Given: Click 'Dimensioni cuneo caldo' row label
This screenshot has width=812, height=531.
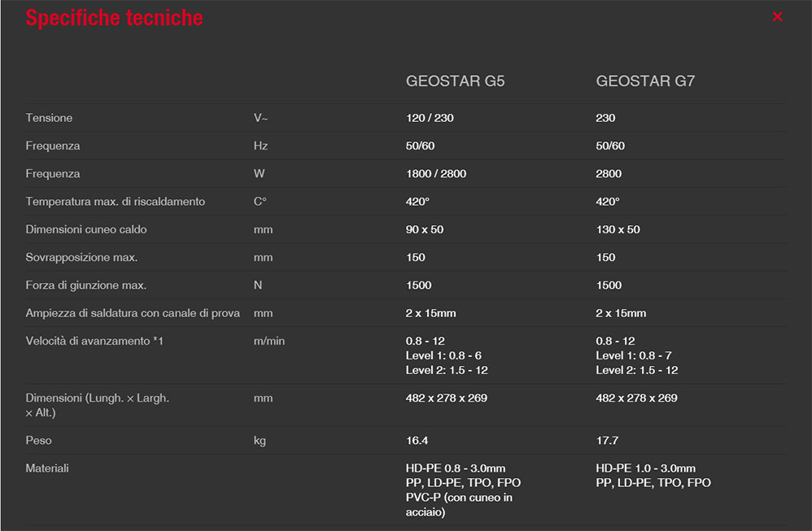Looking at the screenshot, I should (x=86, y=230).
